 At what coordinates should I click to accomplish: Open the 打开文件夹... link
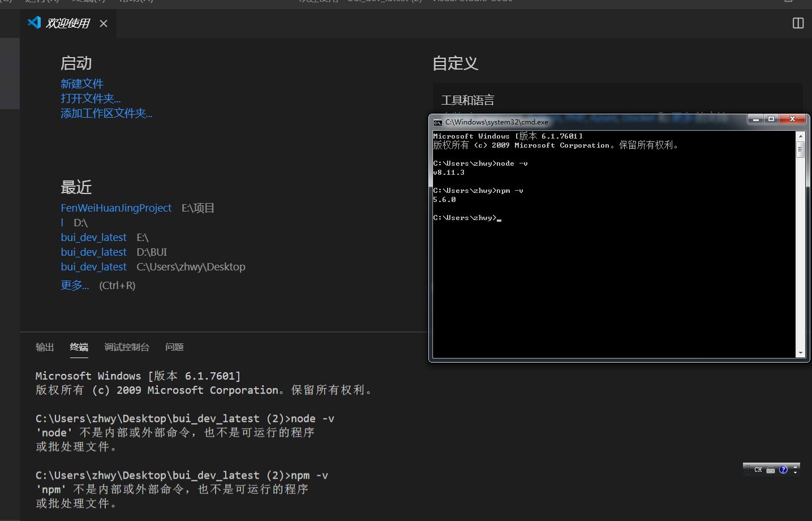click(x=91, y=98)
